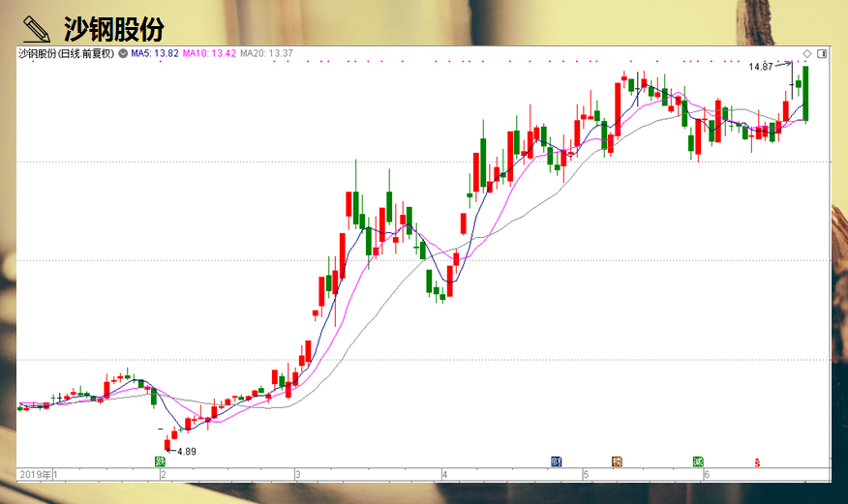Viewport: 848px width, 504px height.
Task: Click the 4.89 low price label
Action: (187, 452)
